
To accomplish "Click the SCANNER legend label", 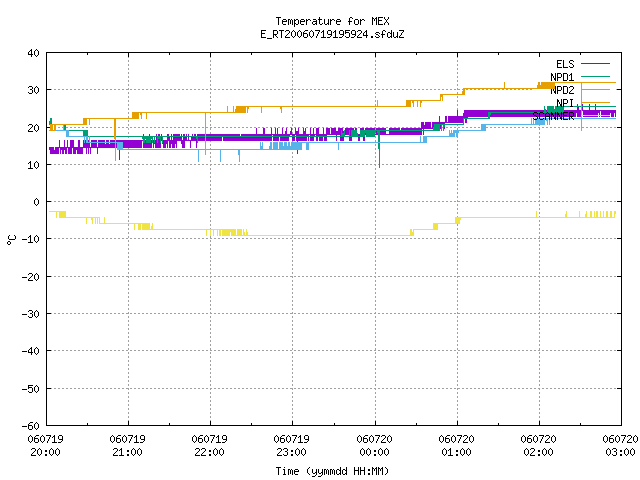I will 553,116.
